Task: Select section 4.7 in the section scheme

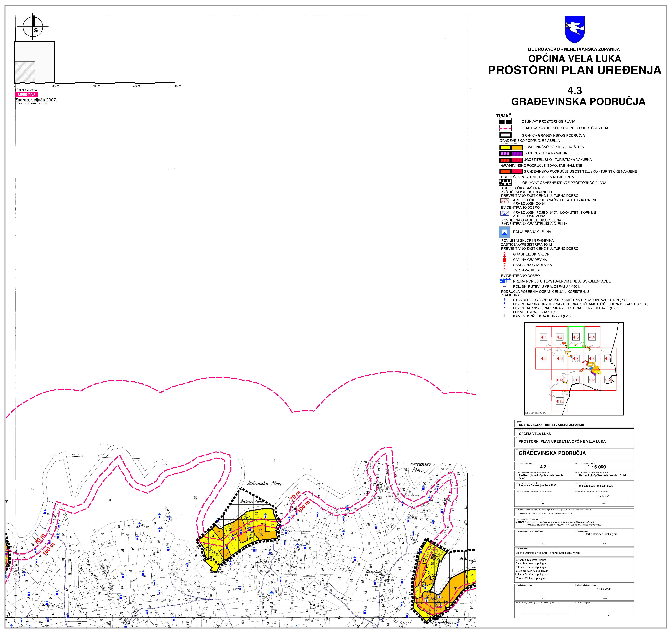Action: pos(576,358)
